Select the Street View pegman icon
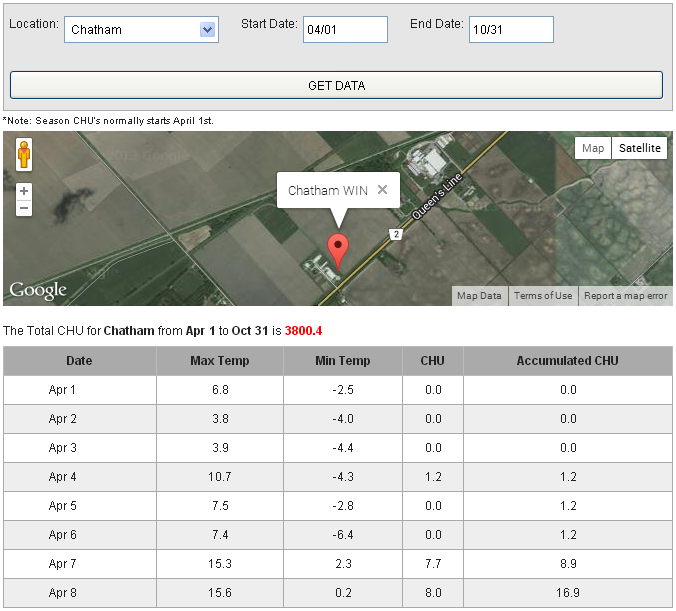This screenshot has height=611, width=676. point(24,155)
